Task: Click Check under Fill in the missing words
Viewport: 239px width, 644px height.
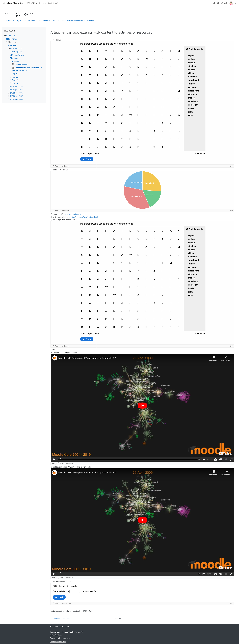Action: tap(59, 597)
